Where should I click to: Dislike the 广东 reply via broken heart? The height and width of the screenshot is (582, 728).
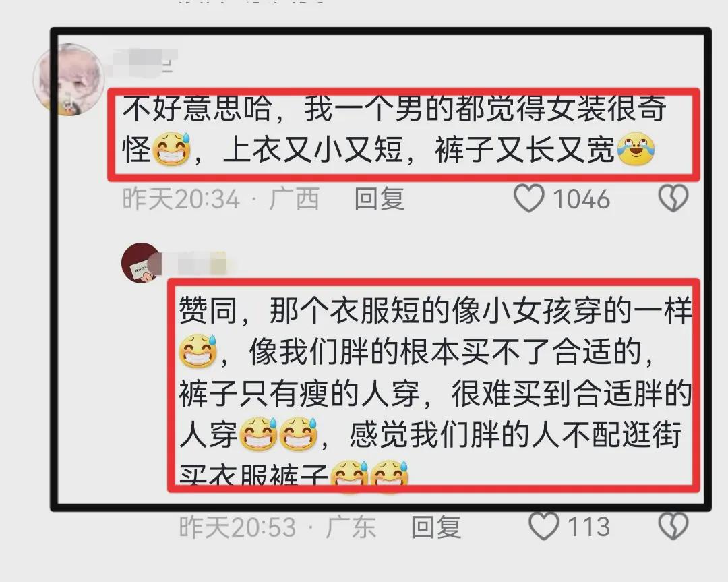(x=673, y=526)
